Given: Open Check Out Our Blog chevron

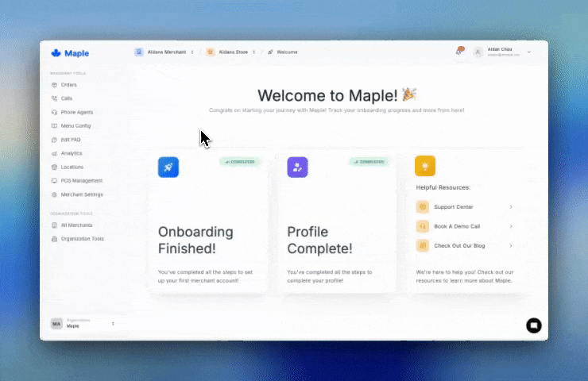Looking at the screenshot, I should pos(511,246).
